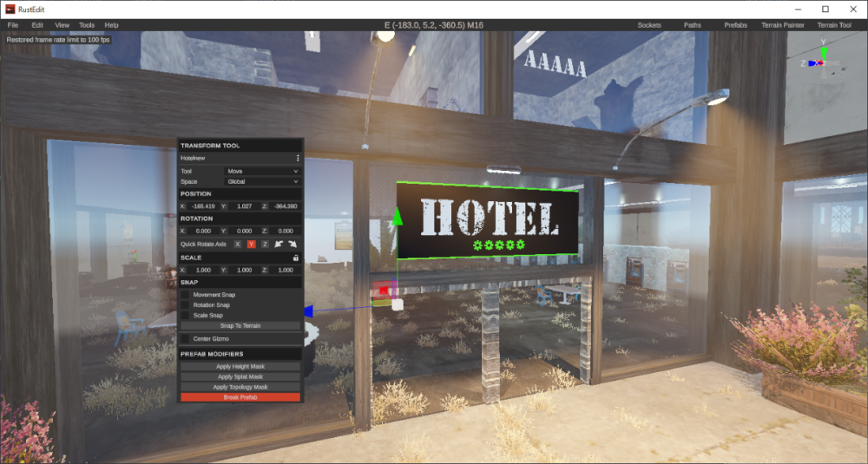Open the Tool dropdown showing Move
The image size is (868, 464).
tap(262, 172)
